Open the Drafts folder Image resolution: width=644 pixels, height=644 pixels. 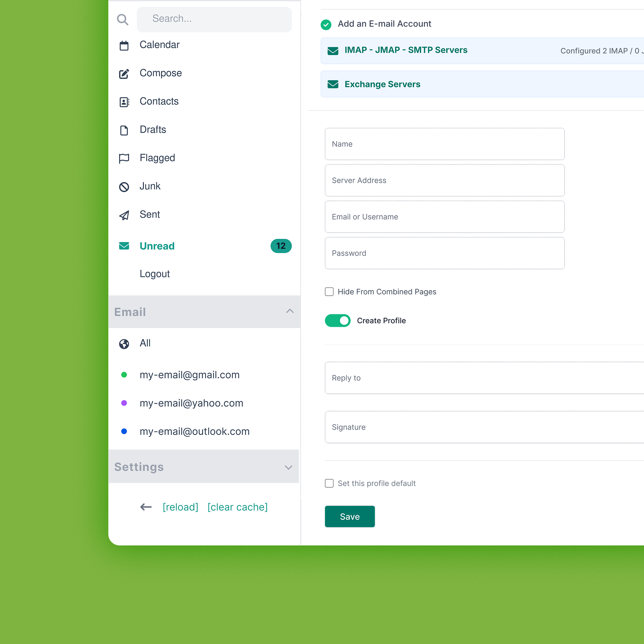[x=153, y=129]
